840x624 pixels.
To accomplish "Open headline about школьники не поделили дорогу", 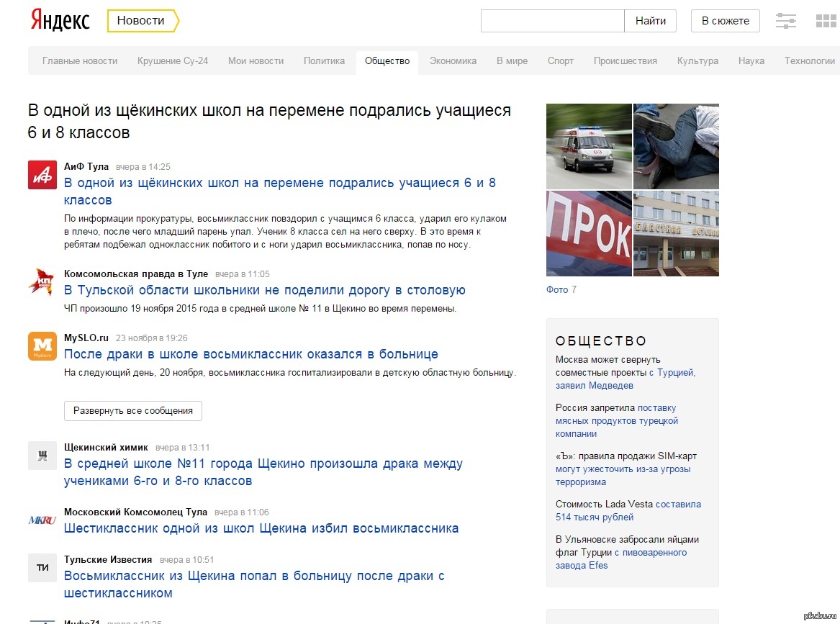I will [265, 291].
